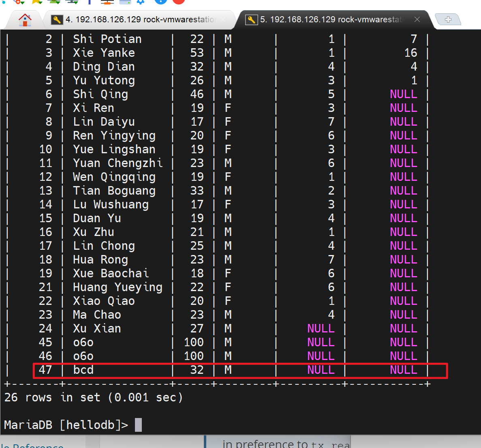Image resolution: width=481 pixels, height=448 pixels.
Task: Click the name bcd in highlighted row 47
Action: pyautogui.click(x=83, y=370)
